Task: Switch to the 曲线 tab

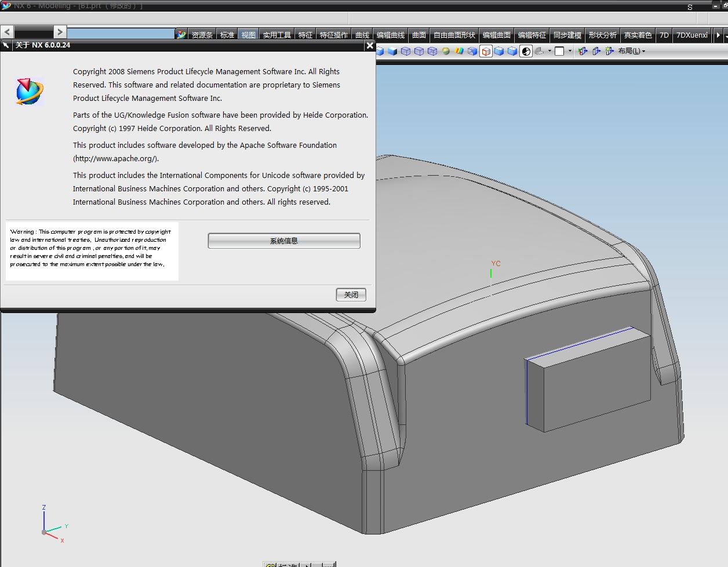Action: 362,35
